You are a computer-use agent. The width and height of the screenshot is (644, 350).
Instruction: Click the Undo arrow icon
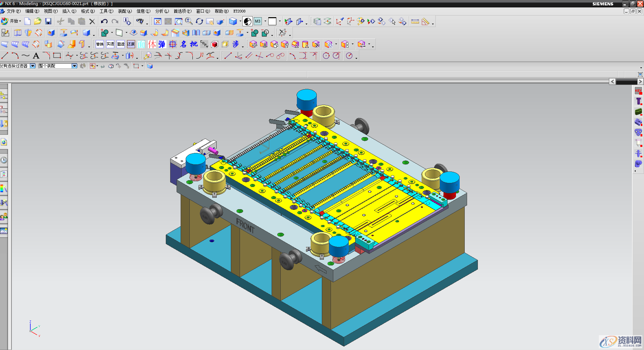104,22
